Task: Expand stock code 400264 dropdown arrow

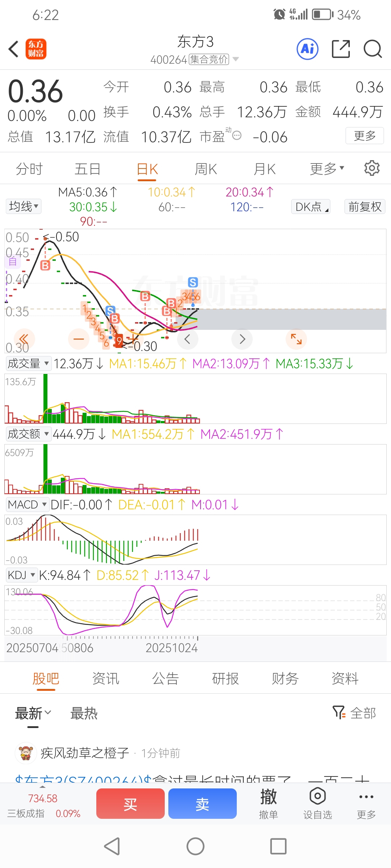Action: point(236,59)
